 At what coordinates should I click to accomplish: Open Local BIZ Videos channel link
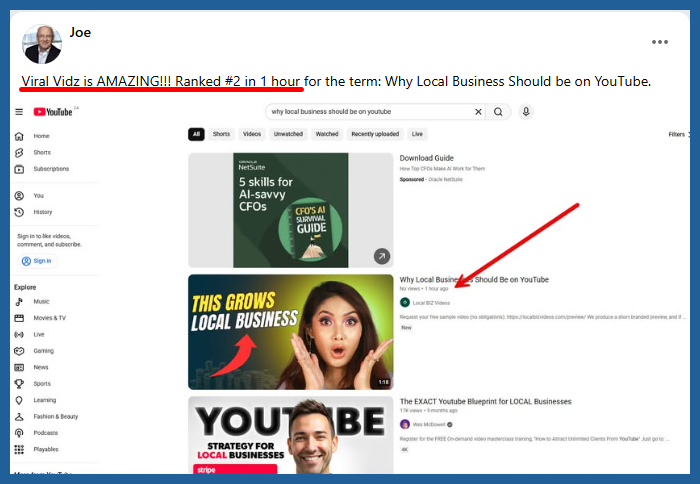coord(431,302)
